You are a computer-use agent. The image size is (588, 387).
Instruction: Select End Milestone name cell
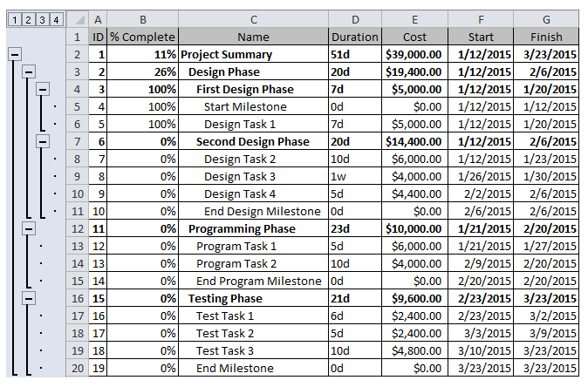point(254,369)
